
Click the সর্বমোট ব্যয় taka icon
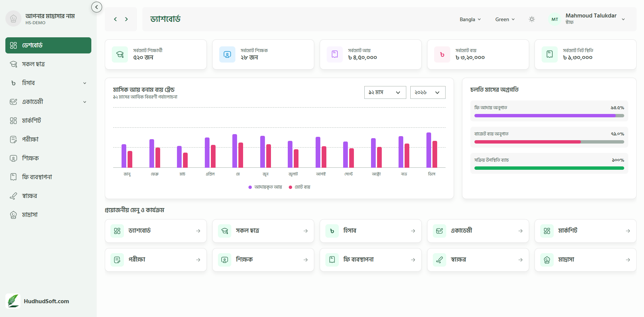click(x=442, y=54)
